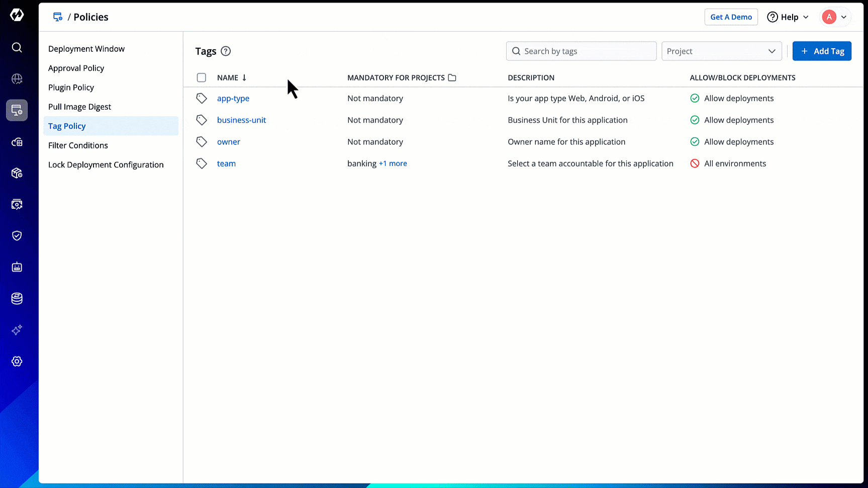Click the search icon in left sidebar

click(17, 47)
